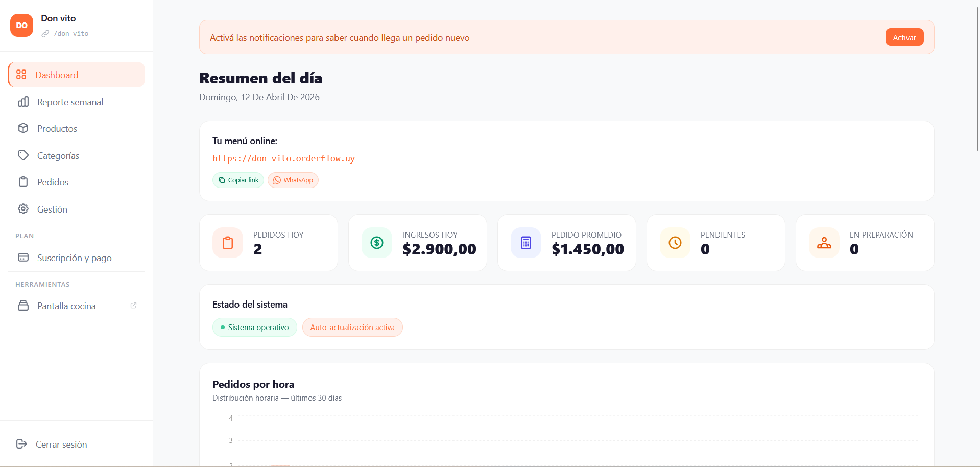Click the Gestión gear icon
The height and width of the screenshot is (467, 980).
(23, 209)
